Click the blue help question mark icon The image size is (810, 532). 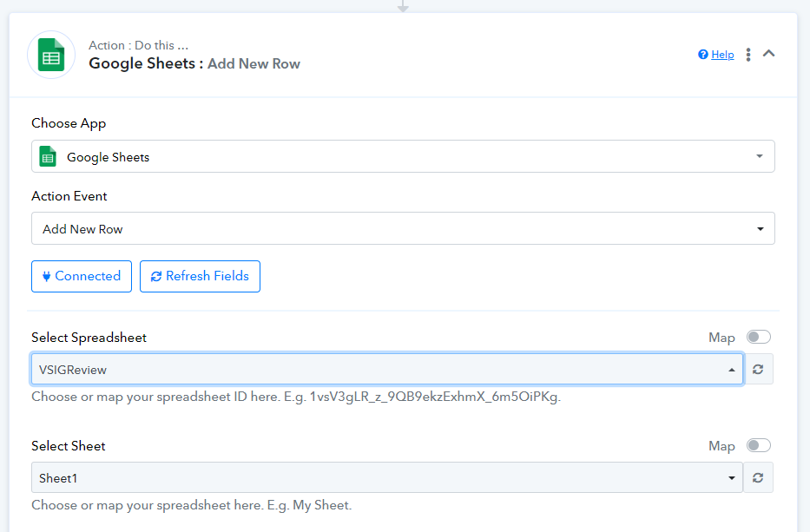[702, 55]
